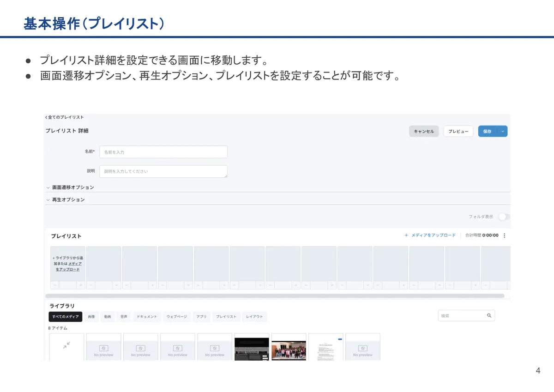Click the playlist horizontal scrollbar

[275, 296]
